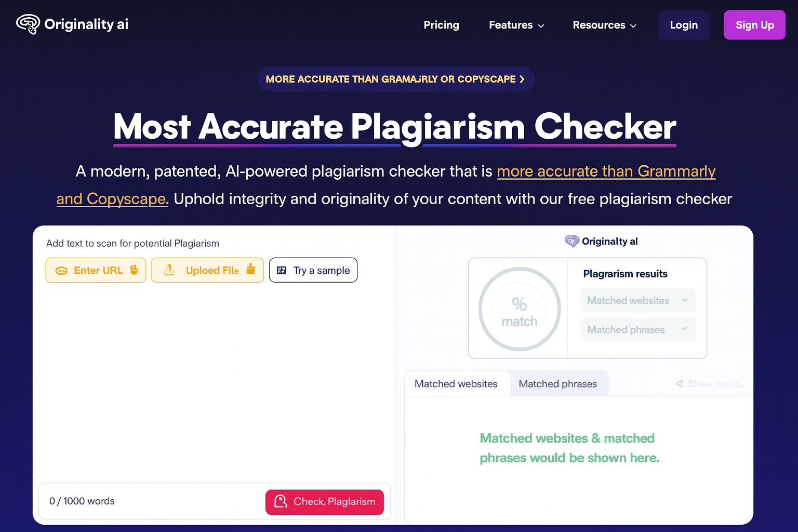Click the Login button

(x=683, y=25)
